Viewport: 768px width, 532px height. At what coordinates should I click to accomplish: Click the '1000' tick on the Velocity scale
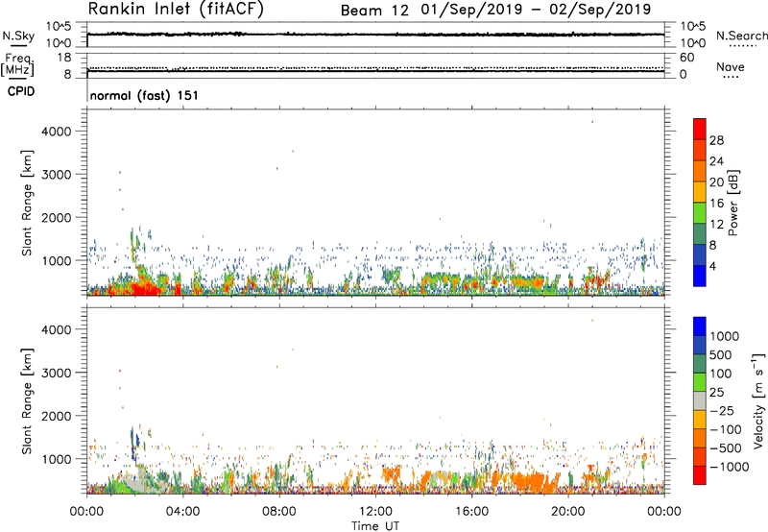725,336
